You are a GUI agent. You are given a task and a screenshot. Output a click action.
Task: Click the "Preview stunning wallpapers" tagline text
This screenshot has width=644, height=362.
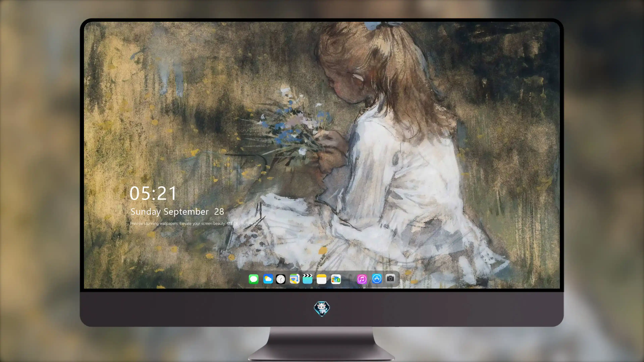click(195, 223)
